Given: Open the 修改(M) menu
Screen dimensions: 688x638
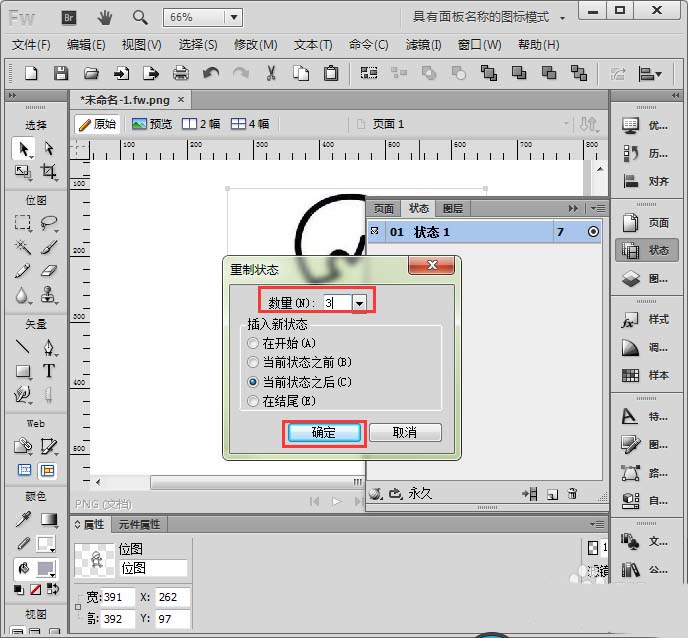Looking at the screenshot, I should pyautogui.click(x=255, y=45).
